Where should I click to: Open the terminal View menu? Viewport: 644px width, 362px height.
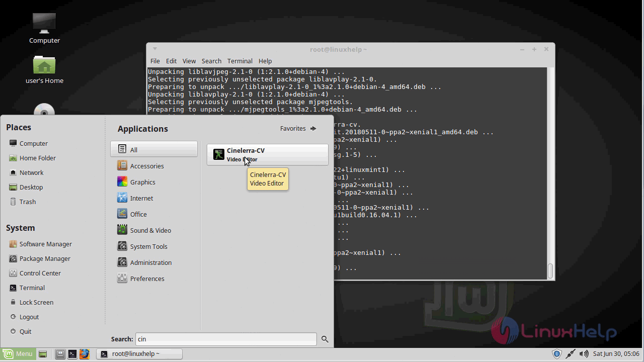point(189,61)
